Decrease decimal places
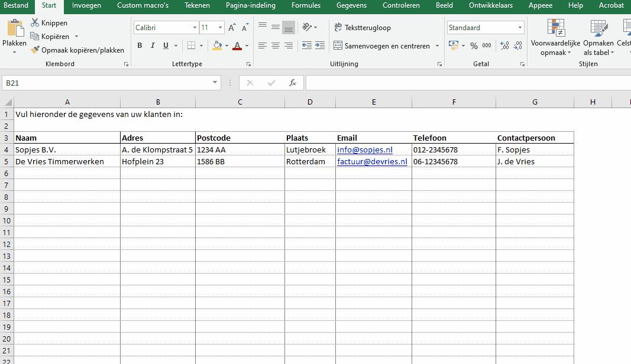 tap(518, 46)
